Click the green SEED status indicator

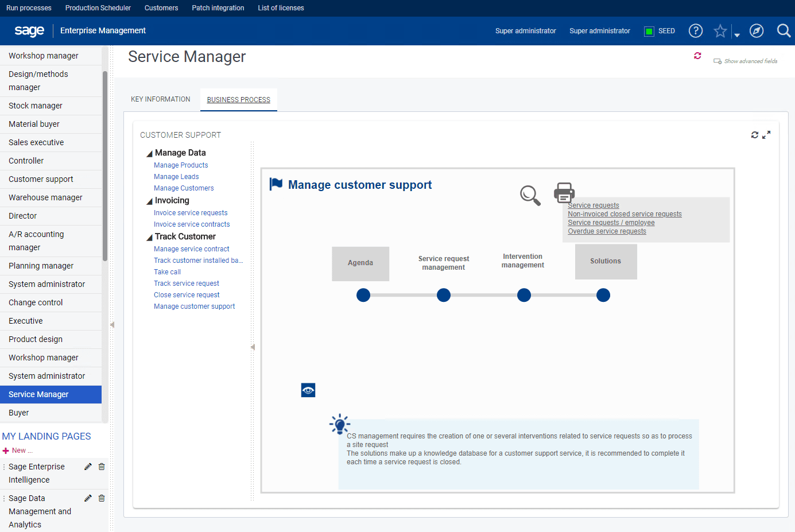tap(649, 30)
